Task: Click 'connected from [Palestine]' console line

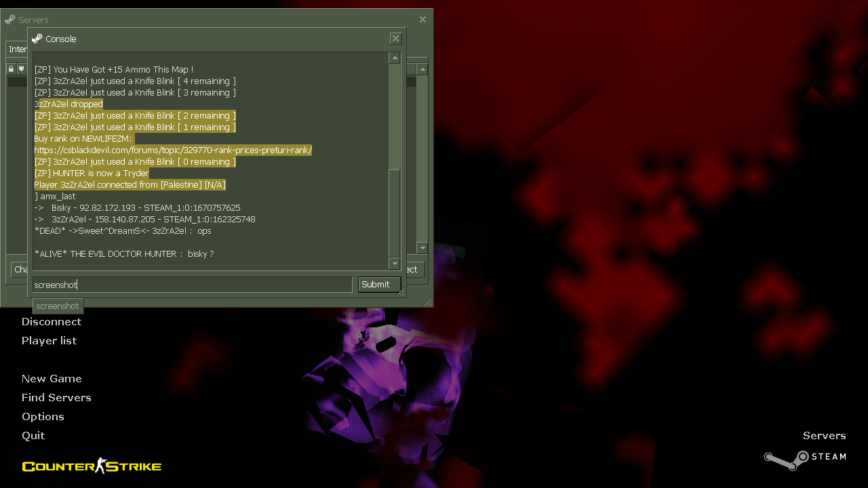Action: (x=130, y=184)
